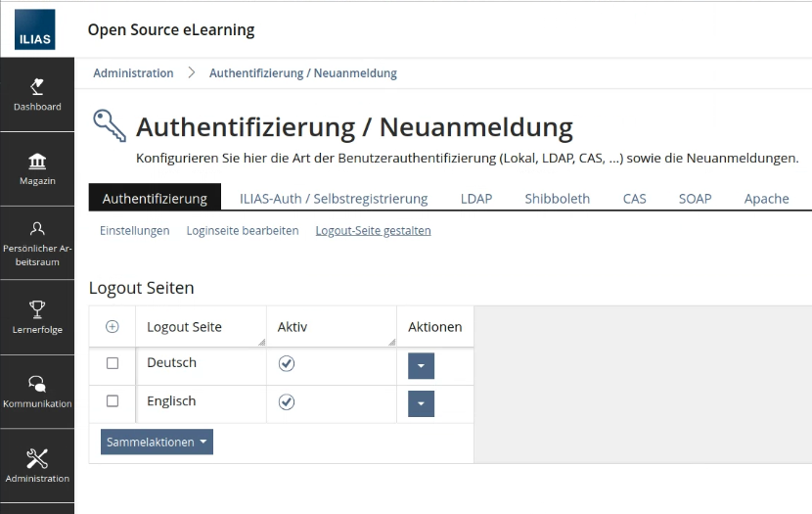Check the Englisch row checkbox

[112, 401]
